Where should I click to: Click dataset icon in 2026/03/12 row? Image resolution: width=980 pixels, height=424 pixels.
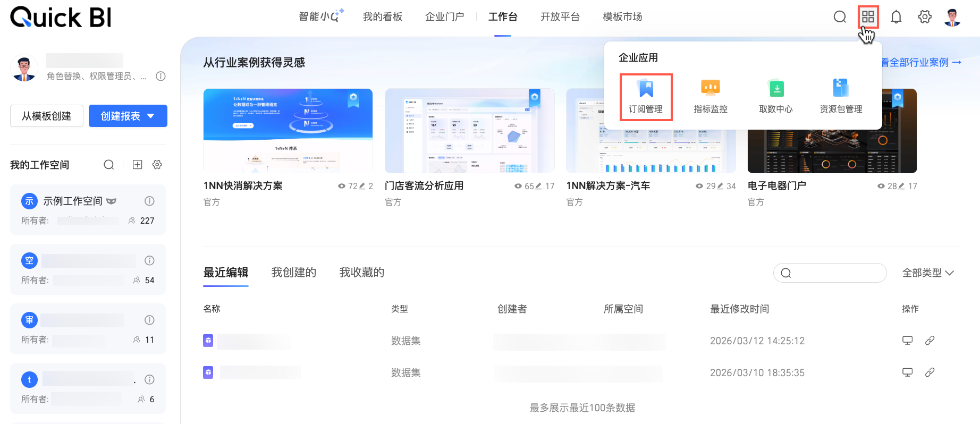(x=208, y=341)
